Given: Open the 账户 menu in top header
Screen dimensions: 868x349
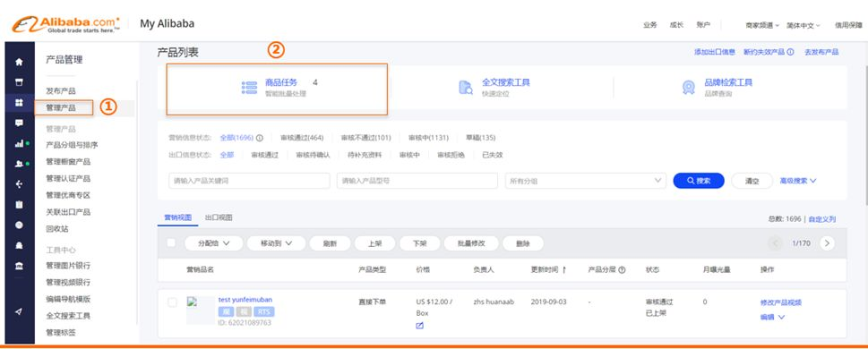Looking at the screenshot, I should [x=703, y=25].
